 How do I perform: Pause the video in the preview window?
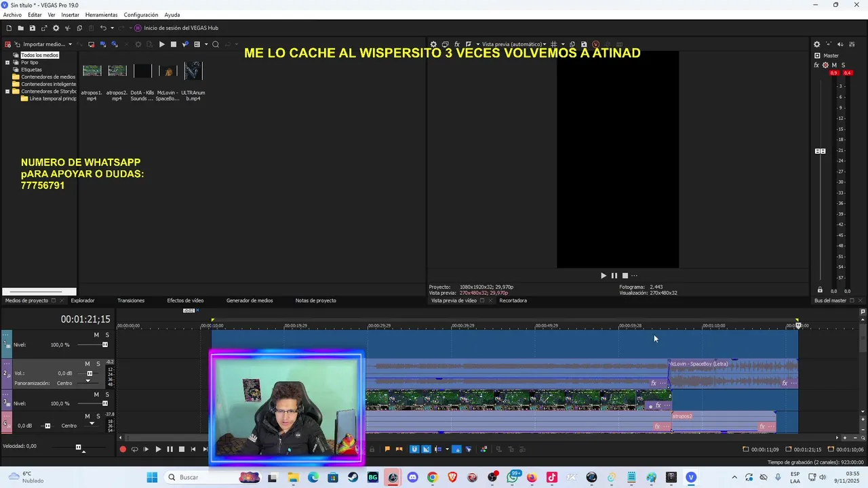614,275
